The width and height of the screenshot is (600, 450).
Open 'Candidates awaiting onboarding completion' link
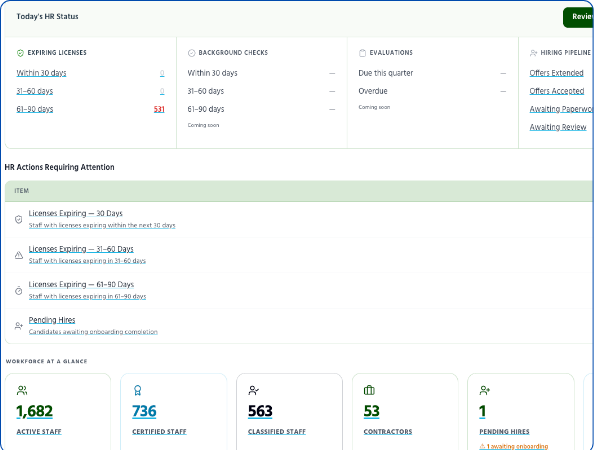[x=93, y=332]
